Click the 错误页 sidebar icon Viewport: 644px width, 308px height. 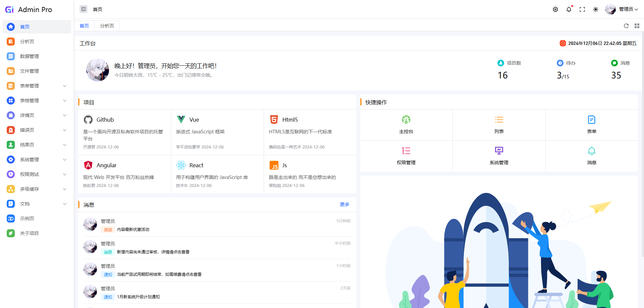pos(11,130)
